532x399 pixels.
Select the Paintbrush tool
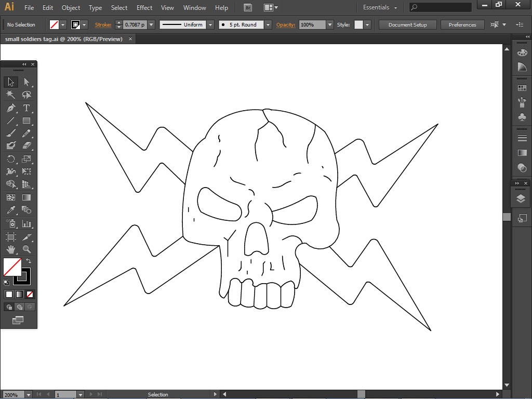tap(10, 133)
